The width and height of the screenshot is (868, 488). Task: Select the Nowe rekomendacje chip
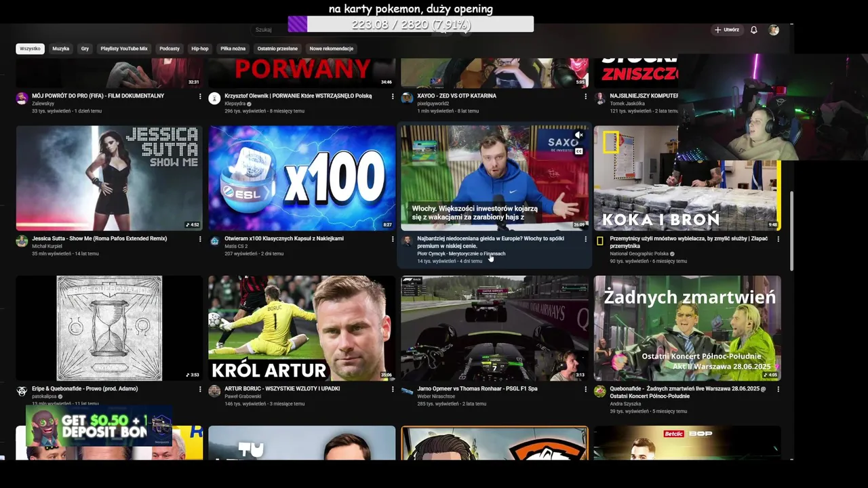click(332, 49)
